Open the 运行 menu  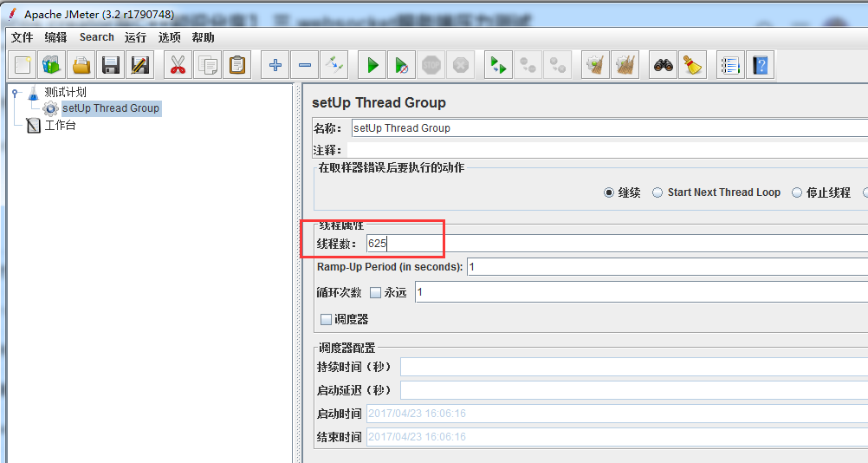point(136,37)
